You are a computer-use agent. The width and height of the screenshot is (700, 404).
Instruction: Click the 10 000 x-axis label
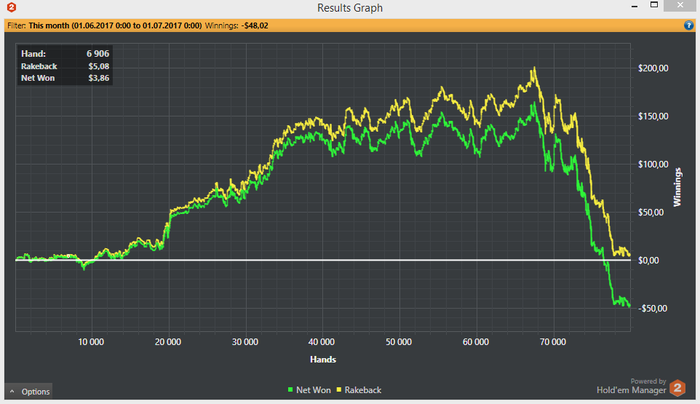point(91,342)
